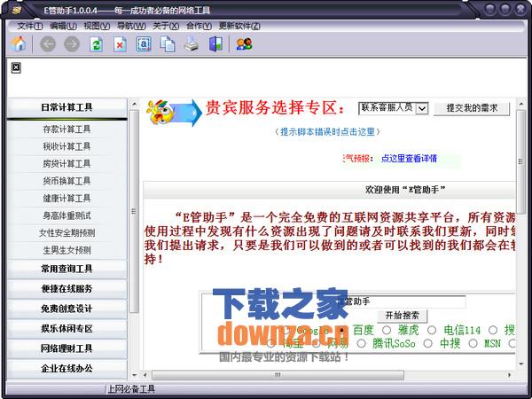The height and width of the screenshot is (399, 532).
Task: Click the E管助手 title bar app icon
Action: [17, 10]
